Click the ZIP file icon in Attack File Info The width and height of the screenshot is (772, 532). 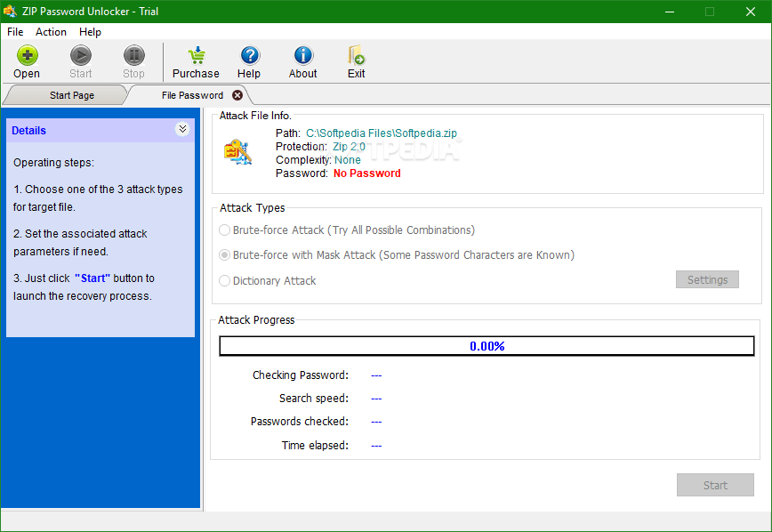[237, 152]
